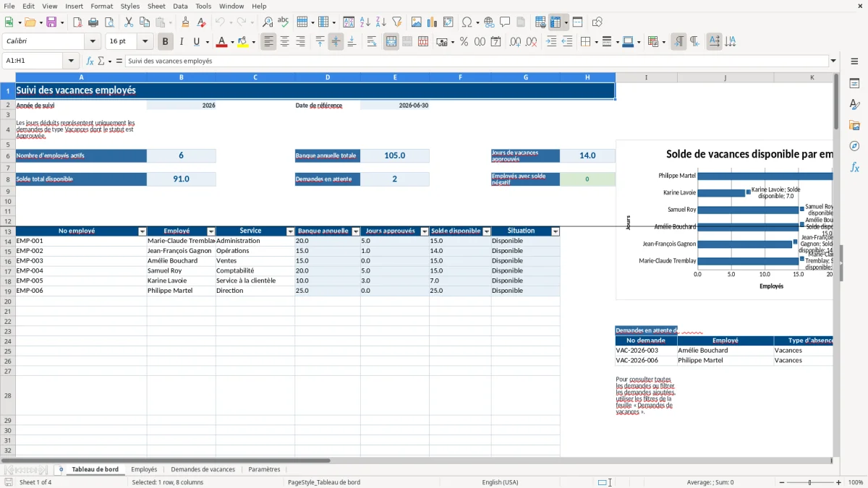Image resolution: width=868 pixels, height=488 pixels.
Task: Click column header D
Action: click(x=328, y=77)
